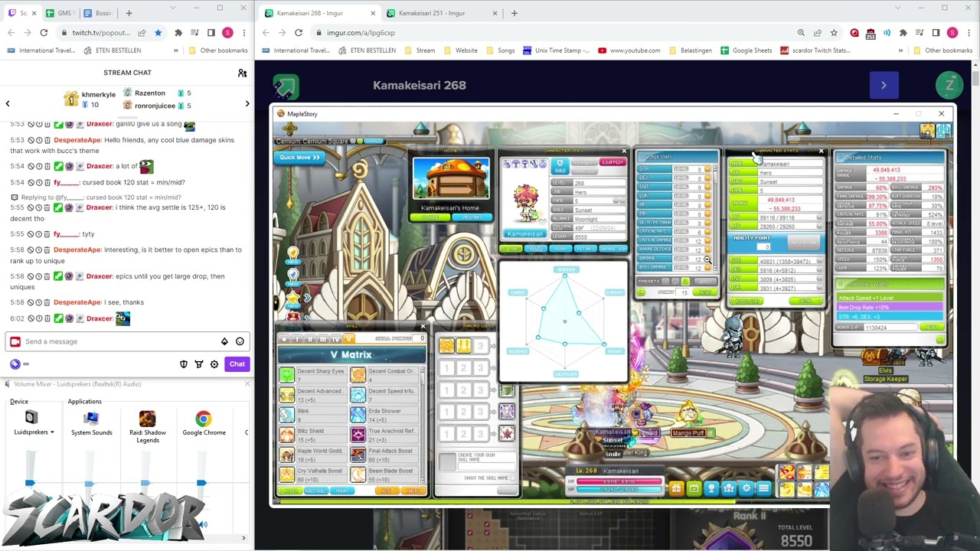Click the Raid: Shadow Legends app icon

147,419
